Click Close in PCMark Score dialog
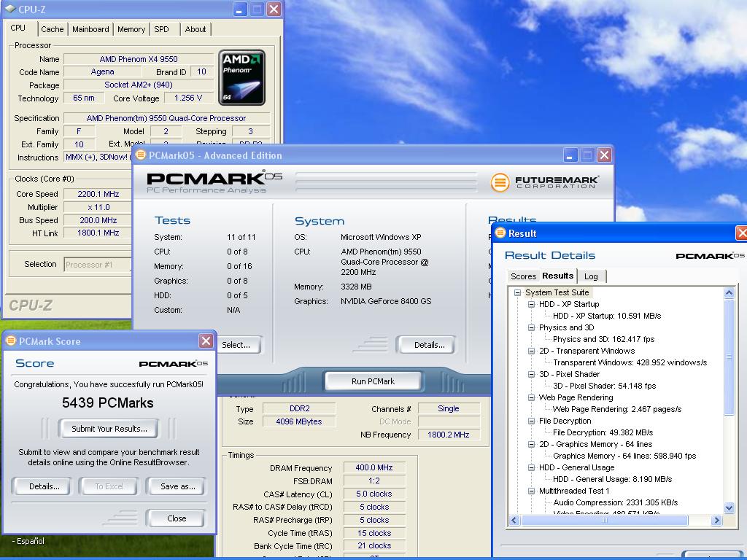 177,518
